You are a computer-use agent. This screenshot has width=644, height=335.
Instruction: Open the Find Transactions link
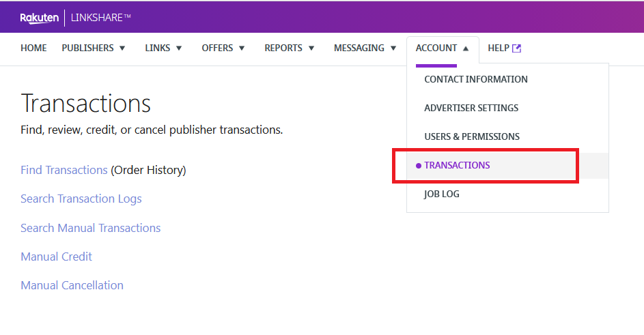(64, 170)
